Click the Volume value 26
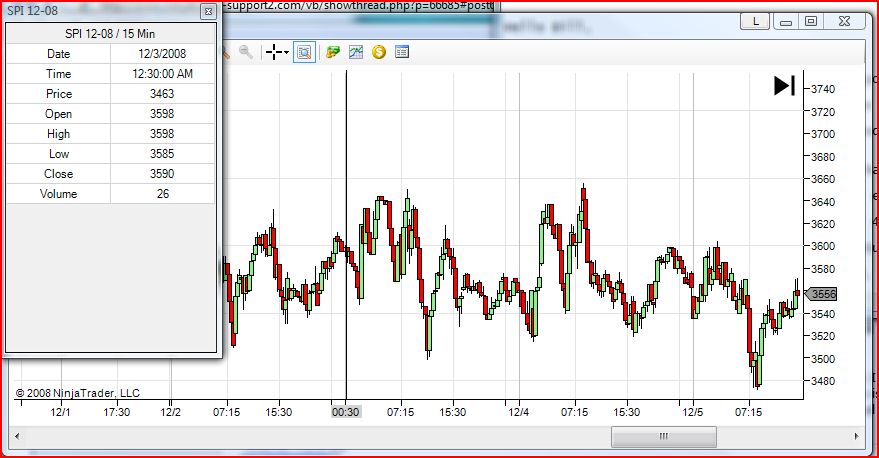879x458 pixels. pyautogui.click(x=163, y=194)
